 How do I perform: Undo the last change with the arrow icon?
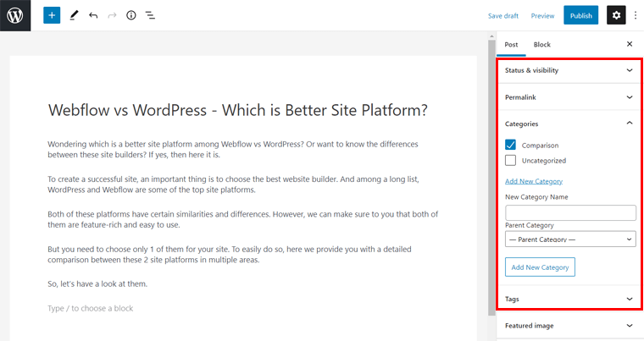(93, 15)
